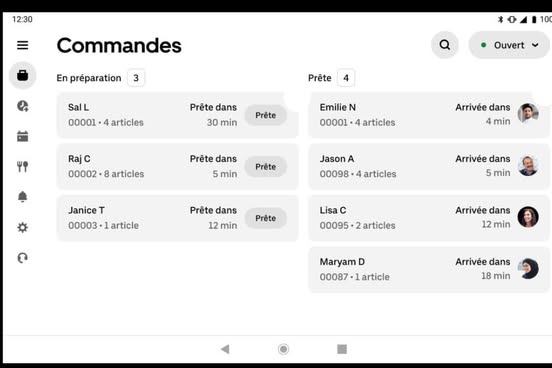Mark Raj C order as Prête

[265, 167]
